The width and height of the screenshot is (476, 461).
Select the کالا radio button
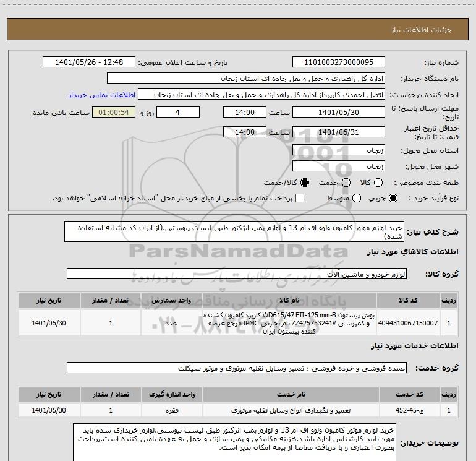[378, 183]
